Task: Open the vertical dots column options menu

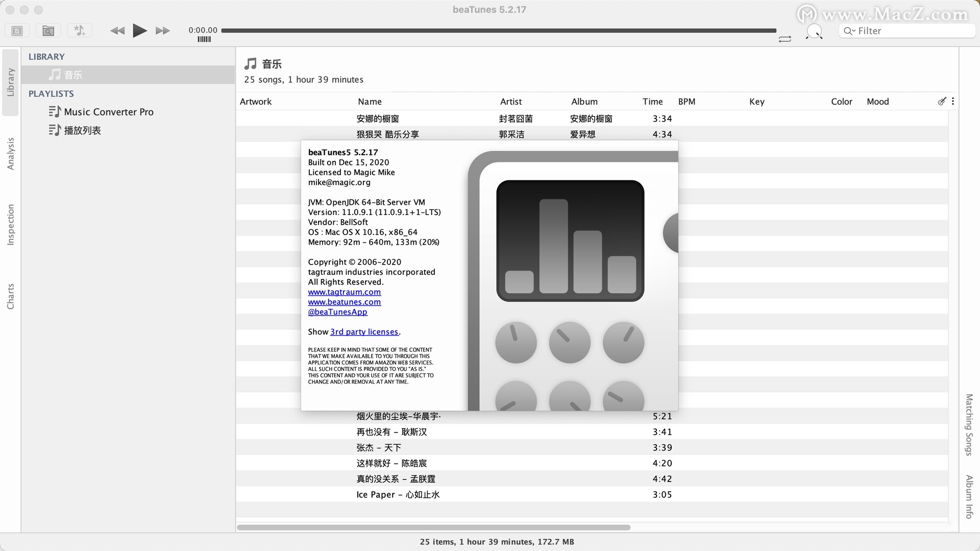Action: (x=953, y=101)
